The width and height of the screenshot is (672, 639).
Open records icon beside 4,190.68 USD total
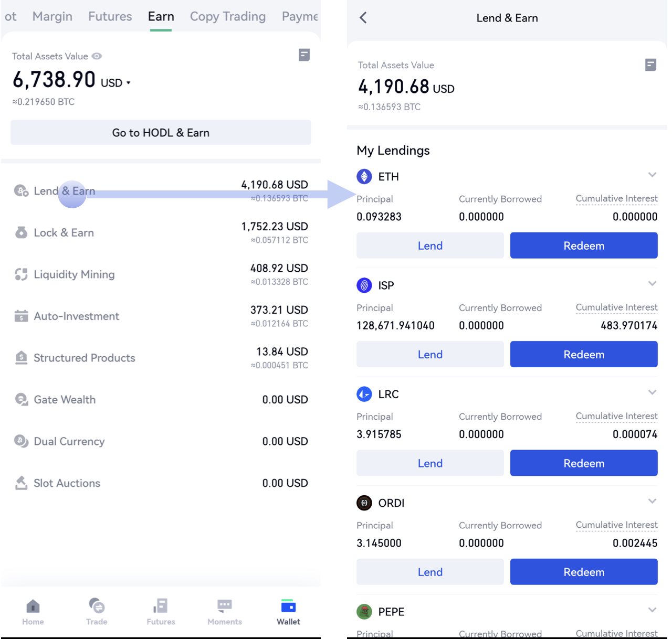pos(650,65)
